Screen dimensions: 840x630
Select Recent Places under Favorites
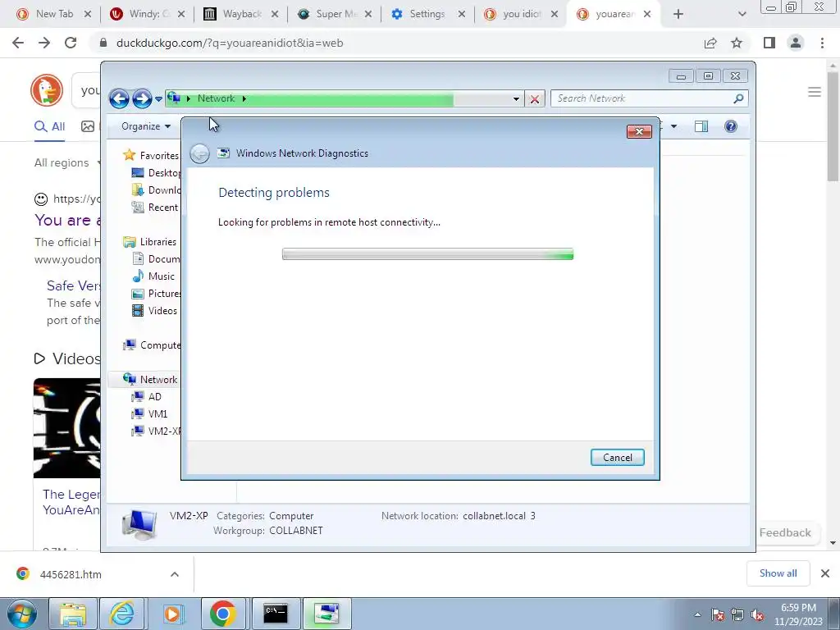[x=155, y=208]
